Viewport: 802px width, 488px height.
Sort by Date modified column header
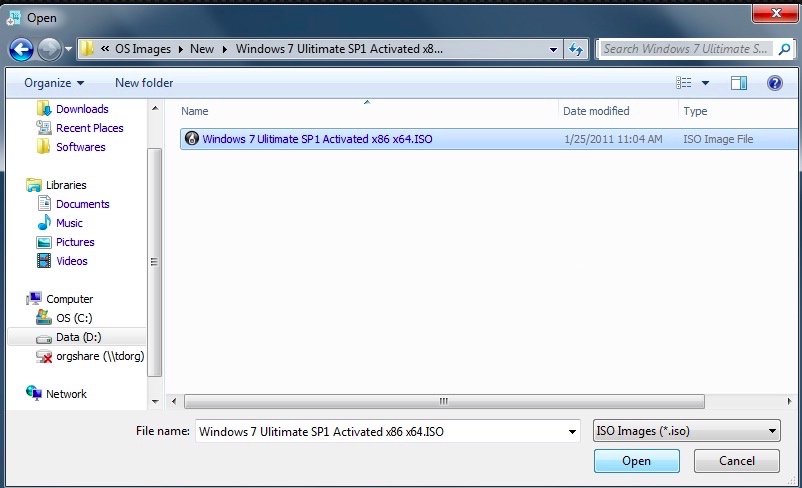tap(596, 111)
